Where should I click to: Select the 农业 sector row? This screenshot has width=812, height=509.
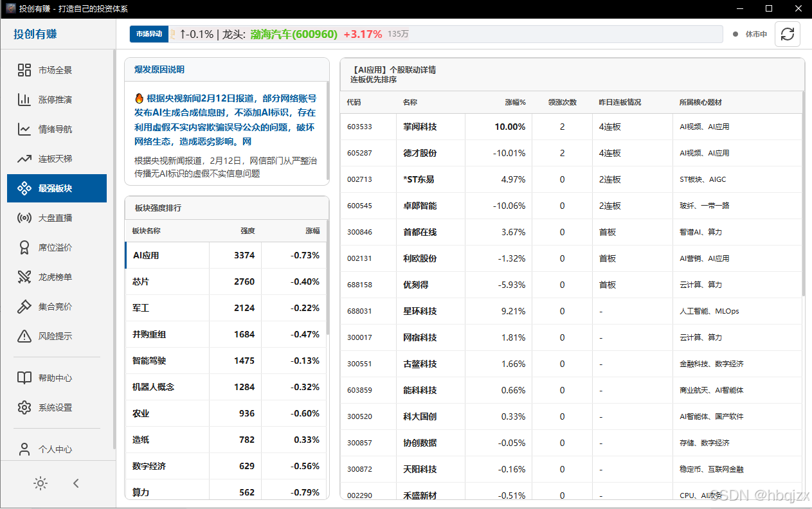click(x=226, y=413)
